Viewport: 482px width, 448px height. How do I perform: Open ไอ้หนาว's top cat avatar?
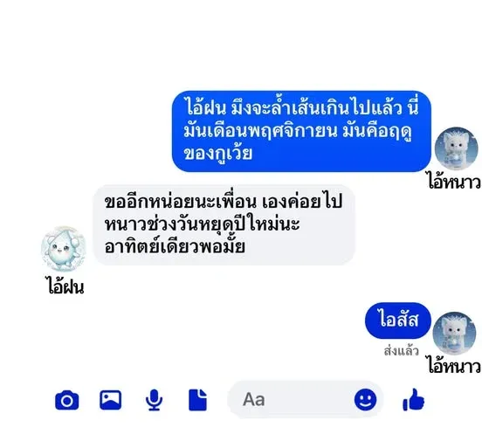pyautogui.click(x=456, y=148)
